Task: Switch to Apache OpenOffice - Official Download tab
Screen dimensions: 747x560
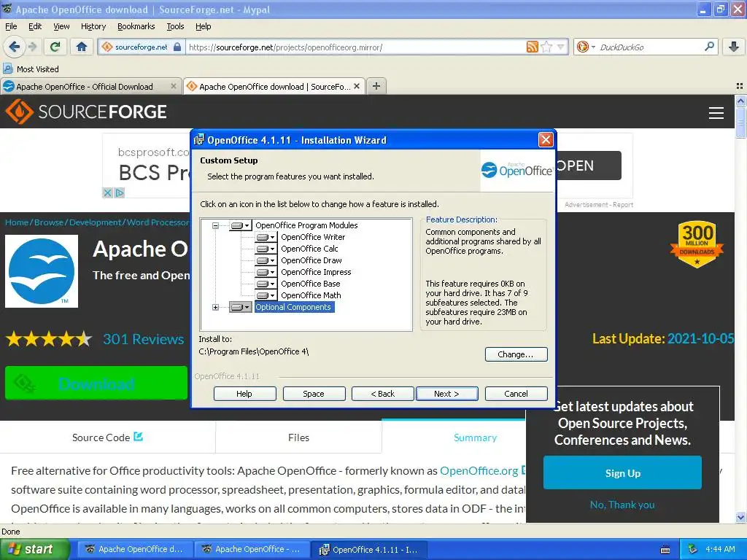Action: click(90, 86)
